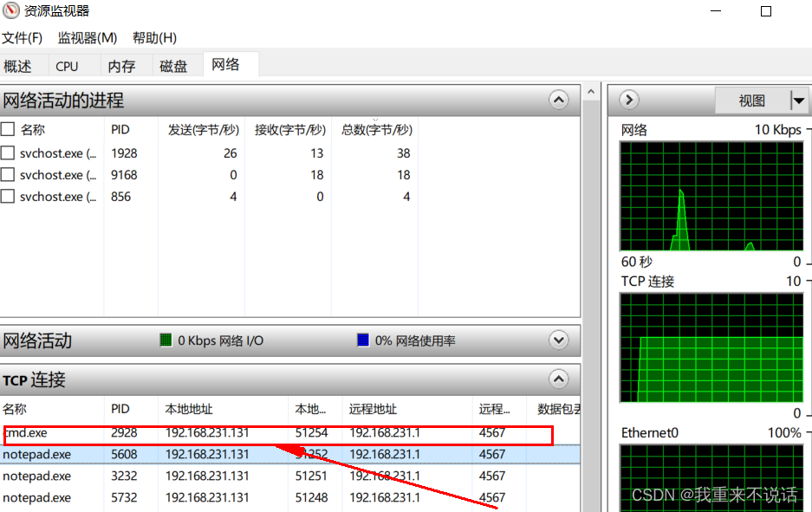
Task: Click the 视图 button
Action: (752, 100)
